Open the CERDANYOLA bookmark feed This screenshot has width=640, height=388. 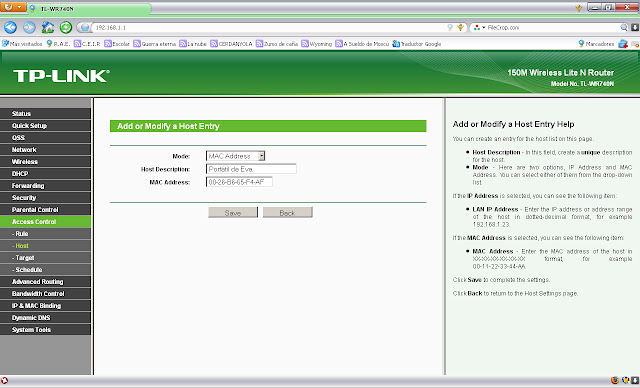pos(231,44)
